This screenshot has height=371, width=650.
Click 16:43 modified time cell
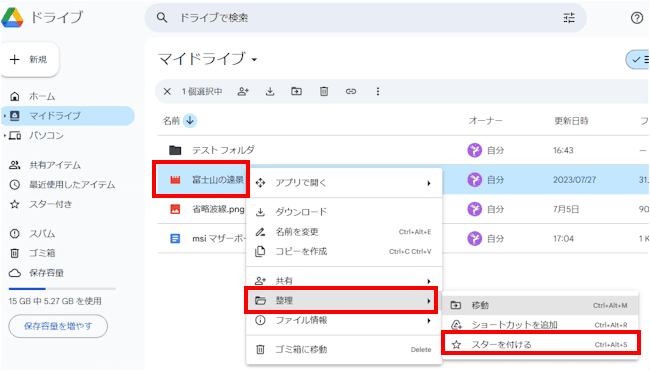pyautogui.click(x=563, y=150)
